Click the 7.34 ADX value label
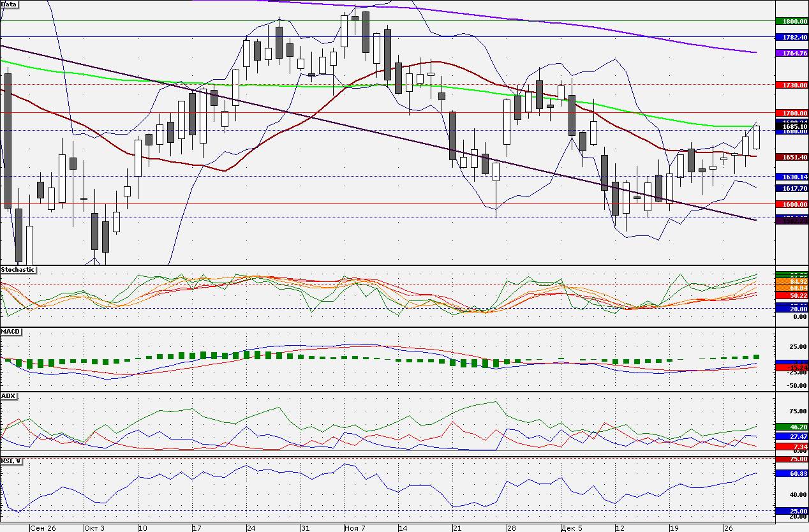 [792, 447]
